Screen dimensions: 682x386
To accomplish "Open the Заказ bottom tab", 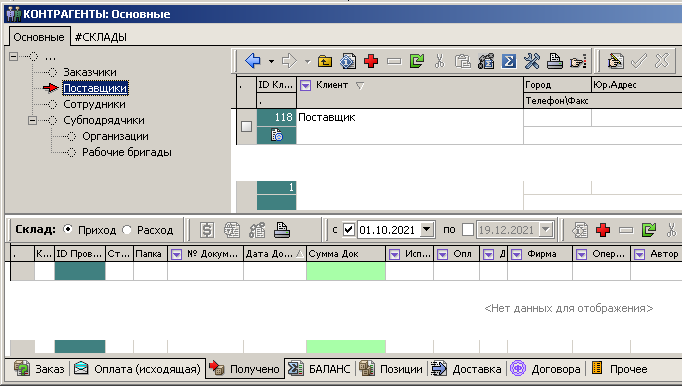I will tap(39, 369).
